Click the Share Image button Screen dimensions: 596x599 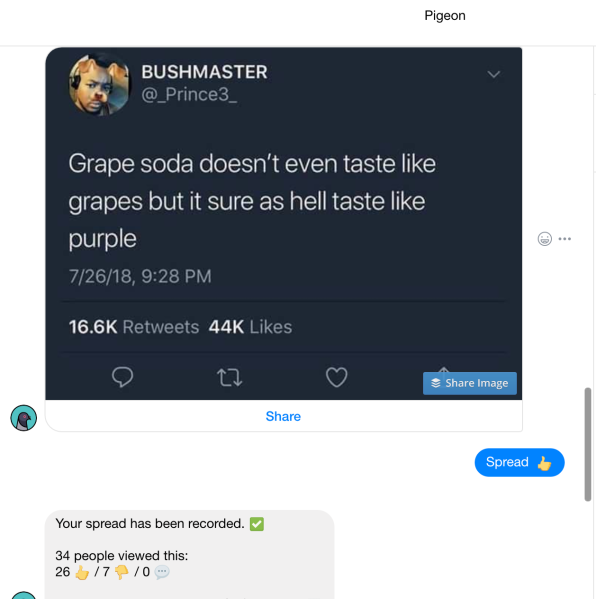[470, 383]
